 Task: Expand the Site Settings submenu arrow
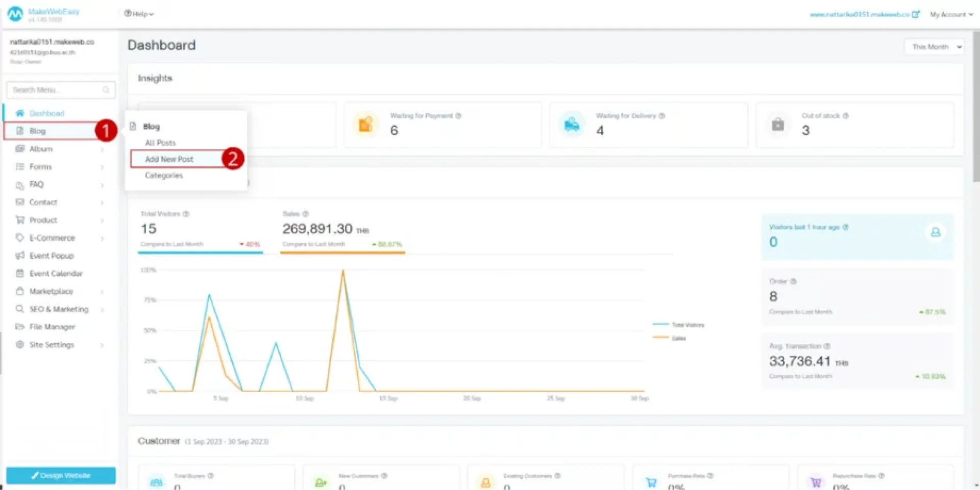click(x=102, y=346)
